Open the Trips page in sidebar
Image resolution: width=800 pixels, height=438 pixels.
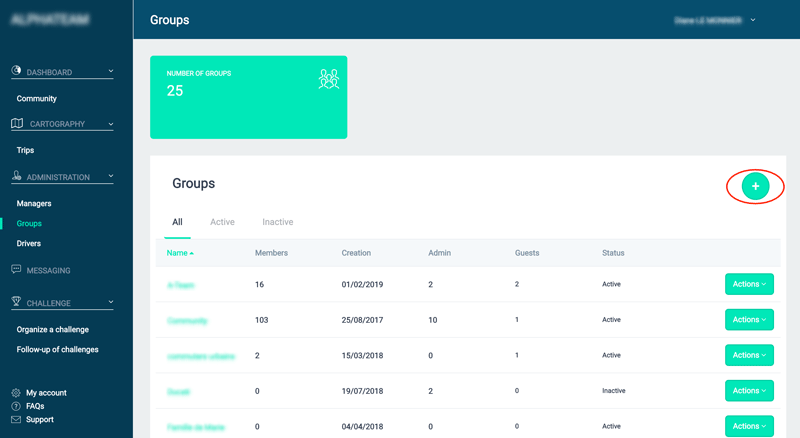tap(25, 150)
